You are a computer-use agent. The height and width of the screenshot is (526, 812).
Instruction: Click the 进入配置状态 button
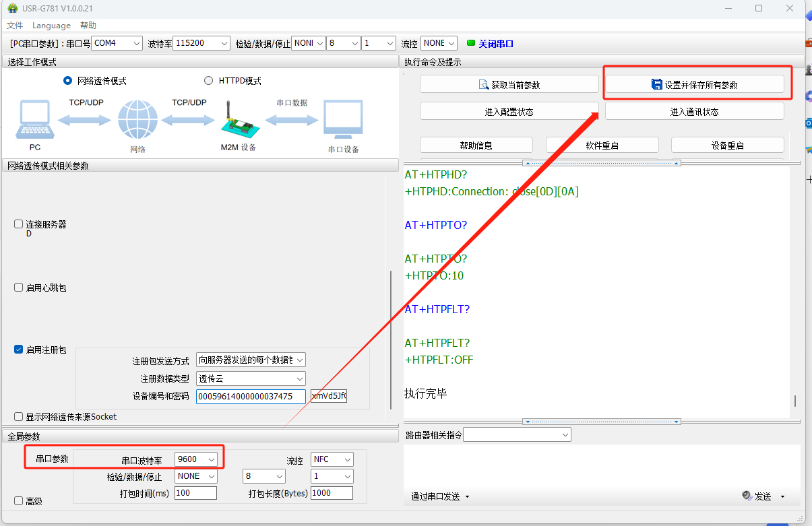tap(509, 112)
